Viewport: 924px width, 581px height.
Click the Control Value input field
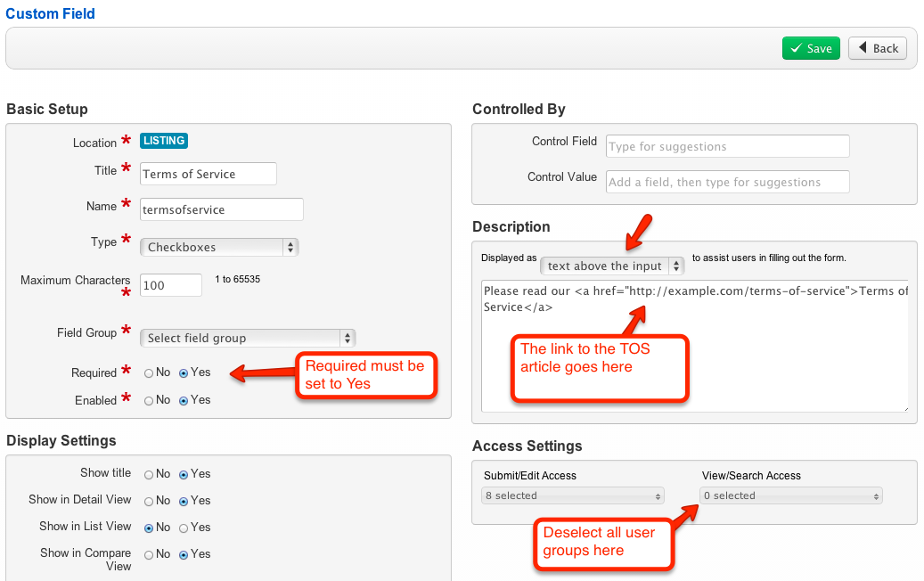click(727, 182)
